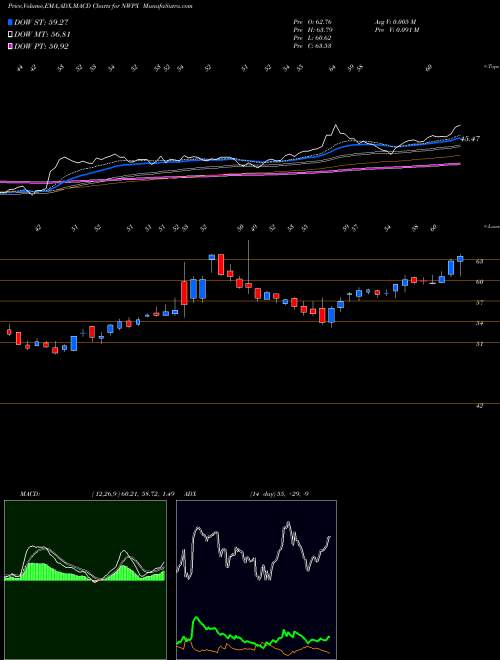This screenshot has height=660, width=500.
Task: Click the 54 price axis label
Action: [479, 323]
